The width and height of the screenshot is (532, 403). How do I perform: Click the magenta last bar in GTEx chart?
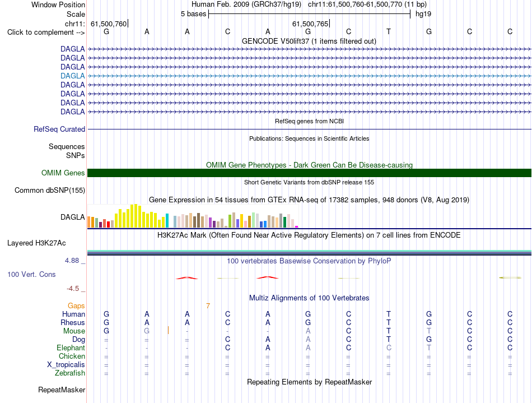pos(297,226)
